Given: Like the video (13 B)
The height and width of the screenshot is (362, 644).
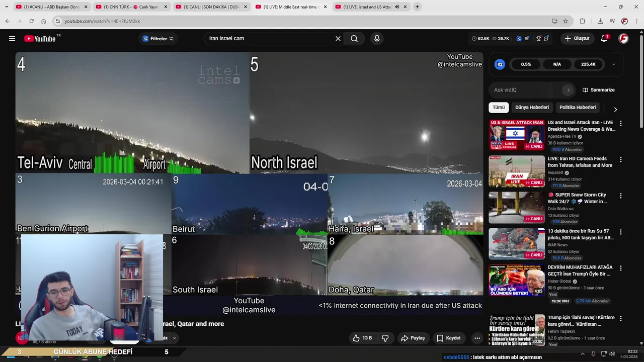Looking at the screenshot, I should [362, 338].
